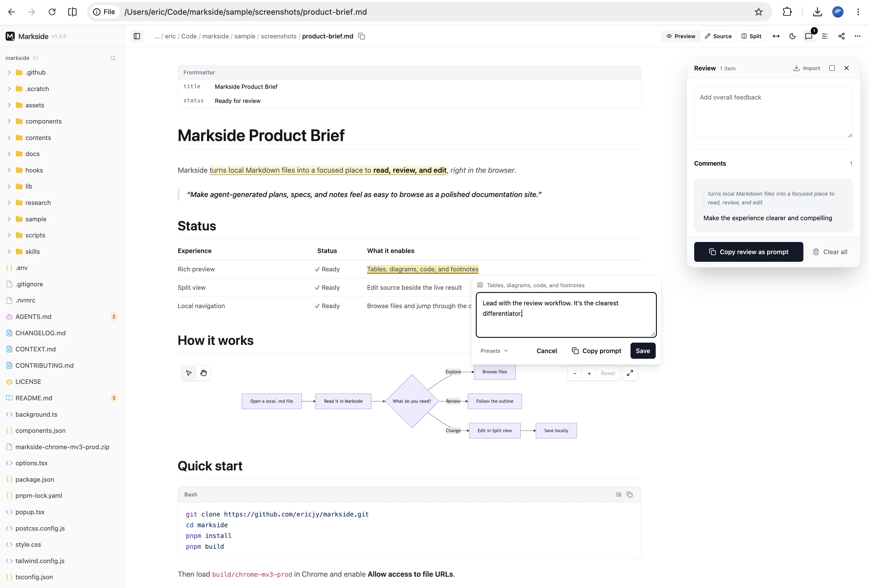Cancel the comment being written
869x588 pixels.
[x=547, y=351]
